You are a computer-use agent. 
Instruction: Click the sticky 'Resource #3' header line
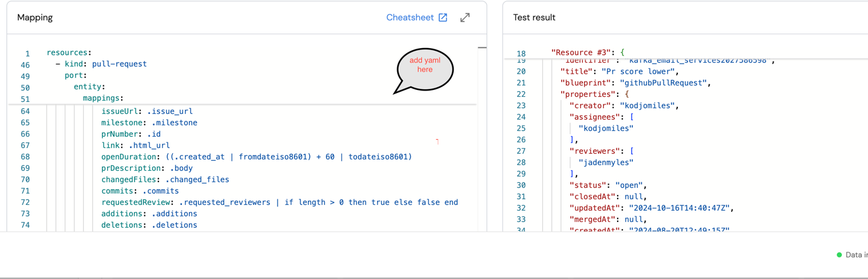coord(587,53)
